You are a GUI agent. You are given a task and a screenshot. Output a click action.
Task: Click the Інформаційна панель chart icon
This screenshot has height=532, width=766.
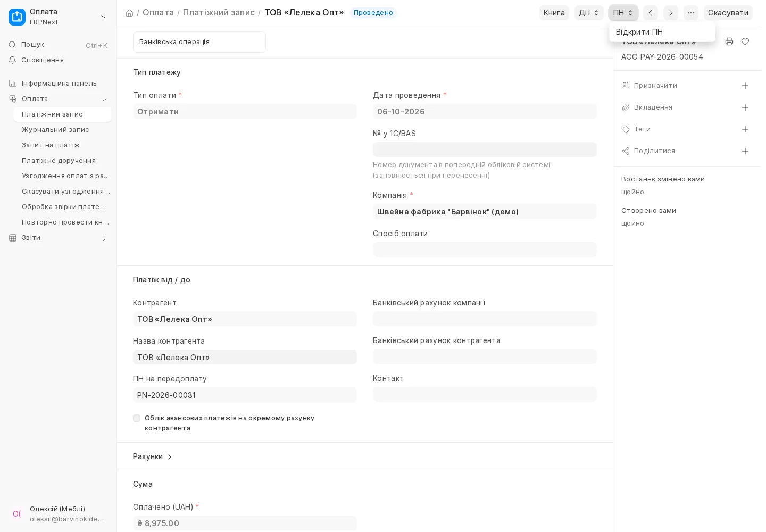tap(13, 84)
